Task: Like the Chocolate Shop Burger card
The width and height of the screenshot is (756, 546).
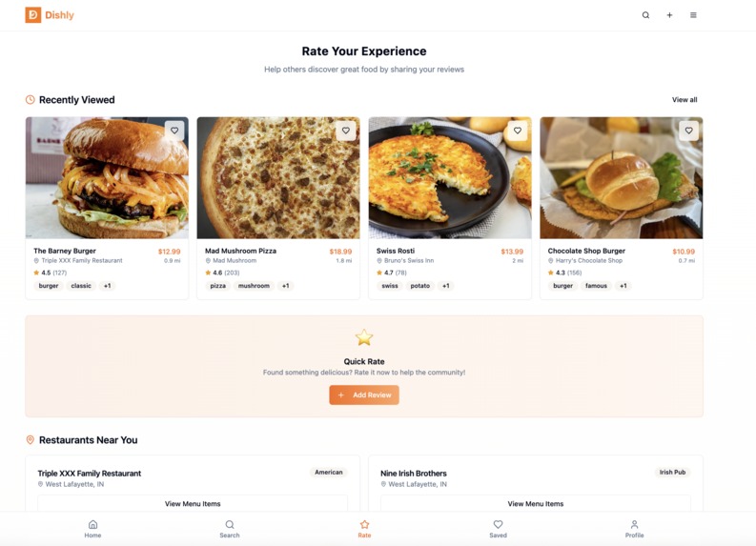Action: (688, 131)
